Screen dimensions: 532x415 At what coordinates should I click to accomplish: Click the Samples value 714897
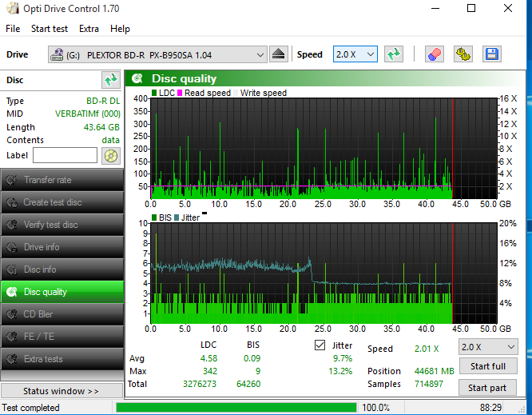pyautogui.click(x=429, y=384)
